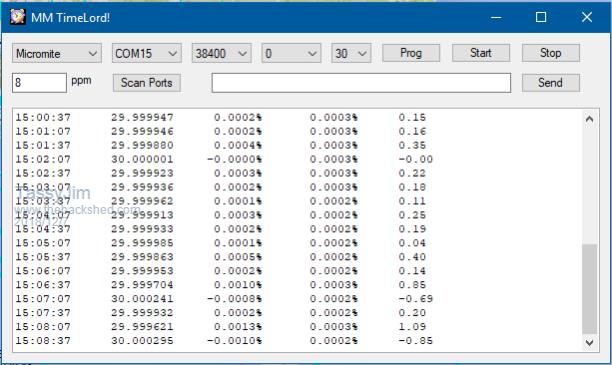Open the dropdown showing 30
612x365 pixels.
pos(351,53)
